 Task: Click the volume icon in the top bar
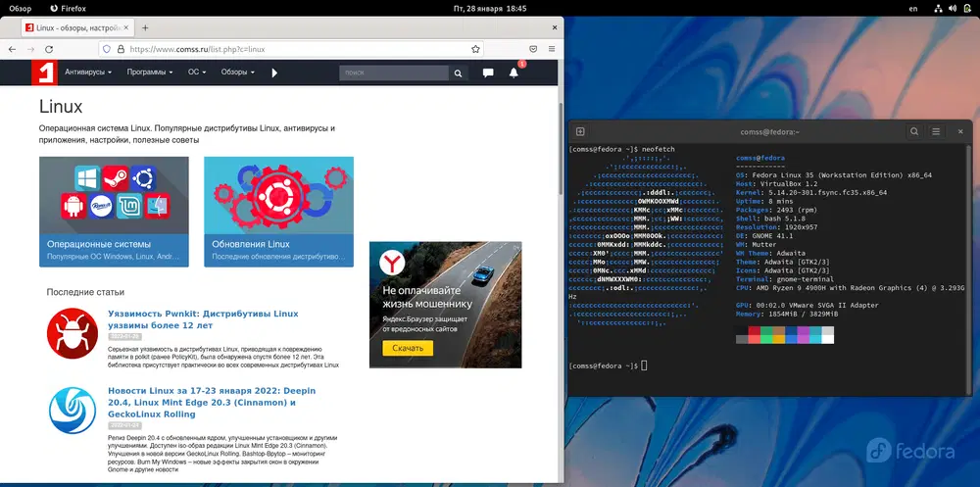(954, 9)
